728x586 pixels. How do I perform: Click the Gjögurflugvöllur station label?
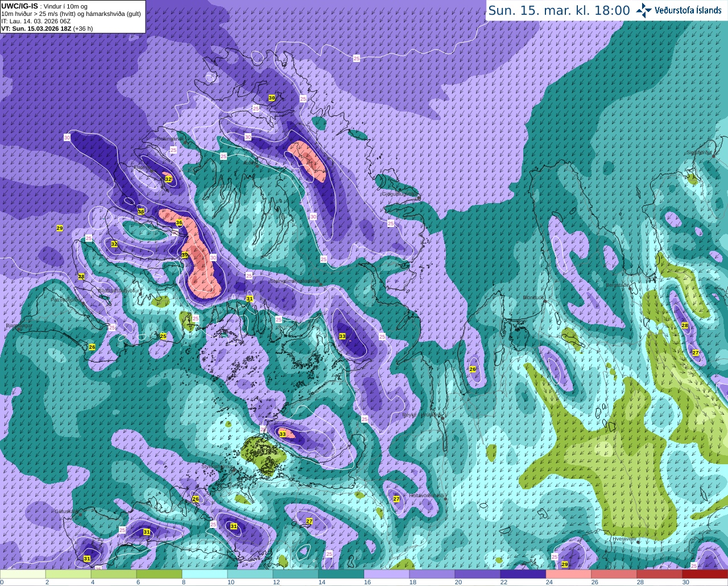(x=400, y=193)
